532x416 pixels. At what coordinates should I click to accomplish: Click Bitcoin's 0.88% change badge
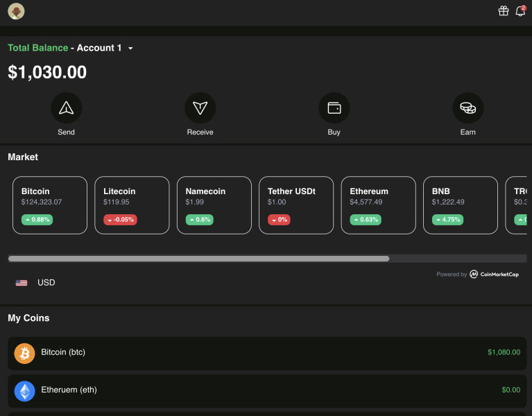click(37, 220)
